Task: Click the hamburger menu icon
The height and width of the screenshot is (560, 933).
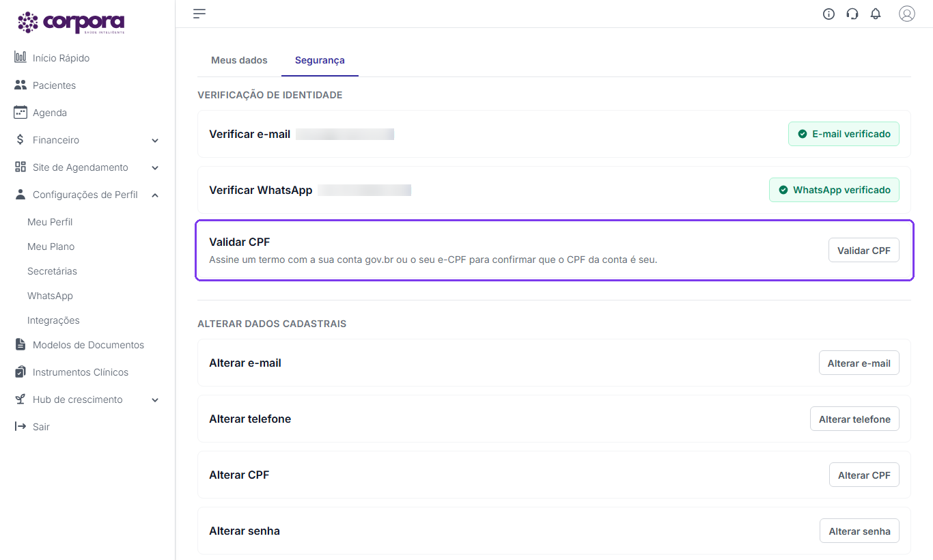Action: (199, 13)
